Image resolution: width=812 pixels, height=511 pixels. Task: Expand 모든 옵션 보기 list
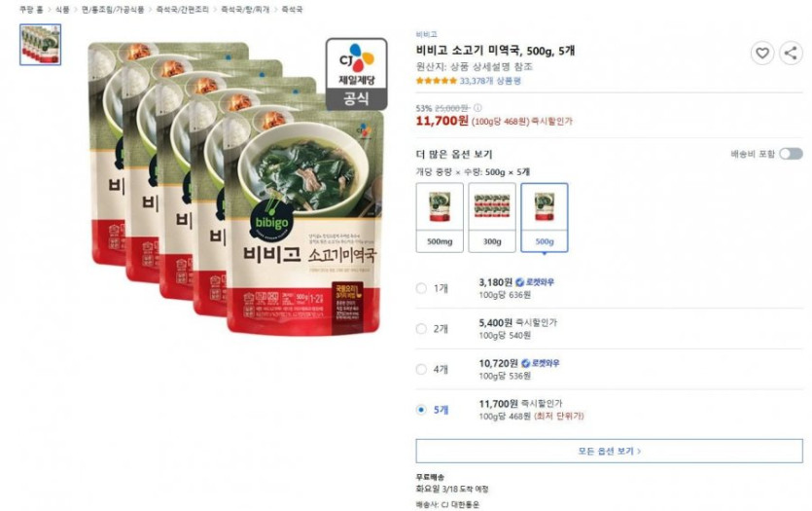[x=609, y=451]
